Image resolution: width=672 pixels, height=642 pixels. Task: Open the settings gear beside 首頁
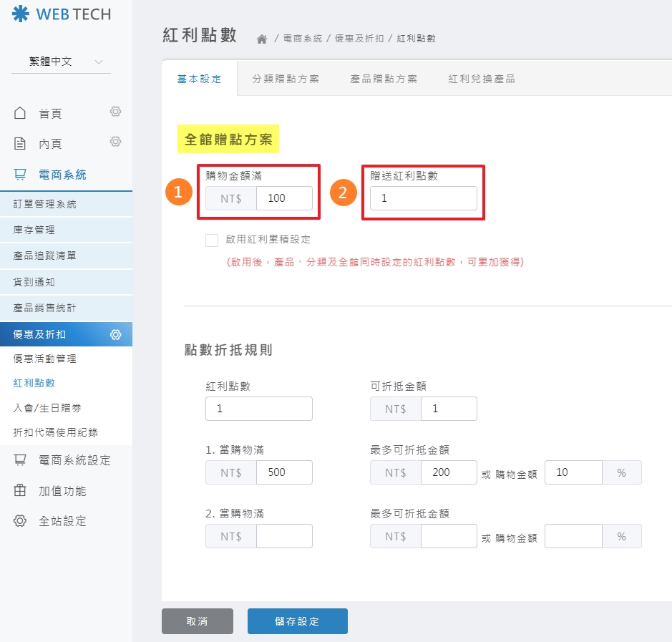(x=115, y=112)
